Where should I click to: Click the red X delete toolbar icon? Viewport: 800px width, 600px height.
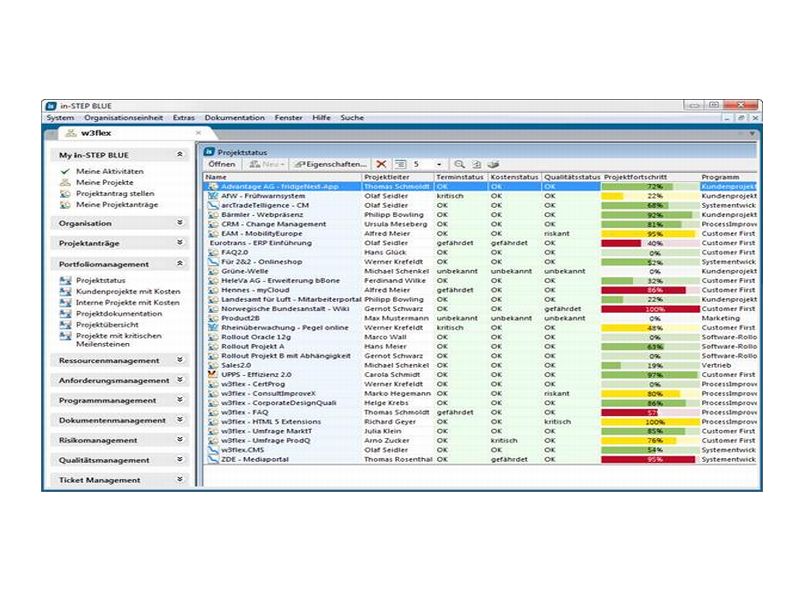pos(381,164)
